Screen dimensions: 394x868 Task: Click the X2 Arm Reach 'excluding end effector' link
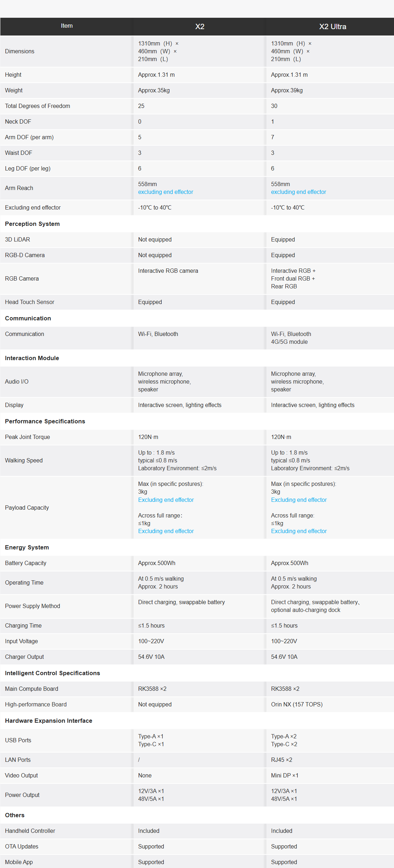tap(166, 192)
